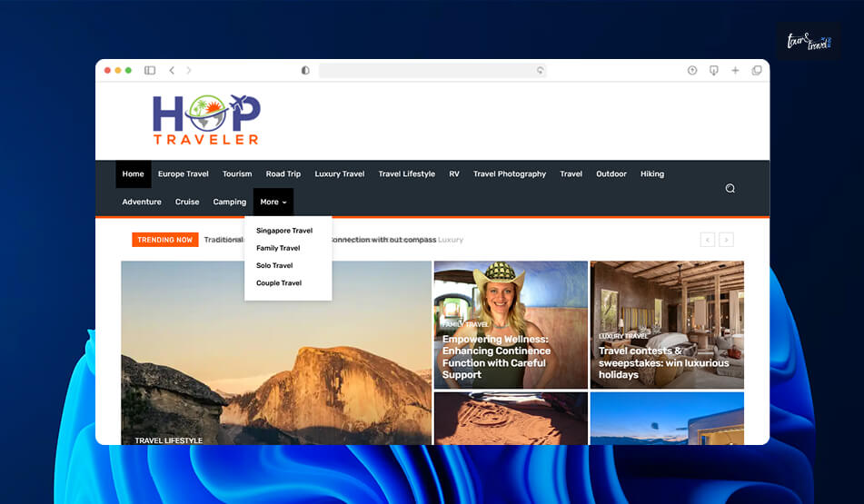Open the Hiking category
The width and height of the screenshot is (864, 504).
[x=651, y=174]
